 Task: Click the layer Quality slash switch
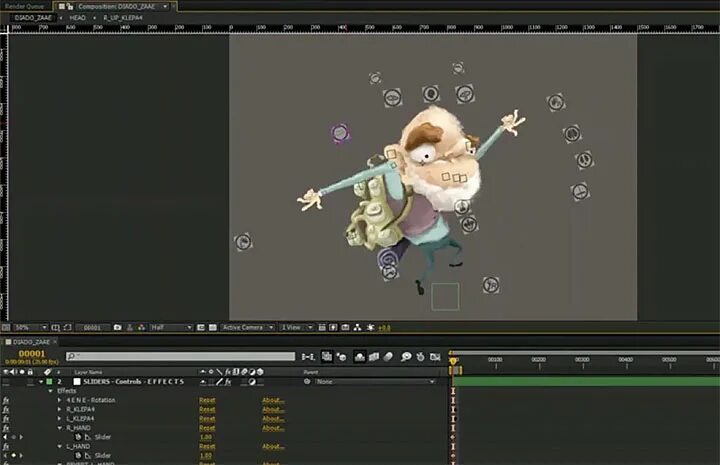click(219, 381)
